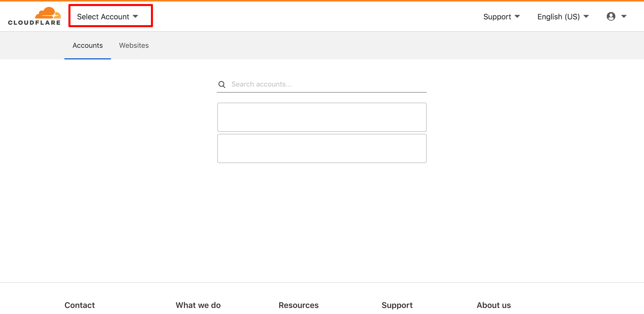Click the Select Account caret arrow
644x314 pixels.
click(x=136, y=17)
